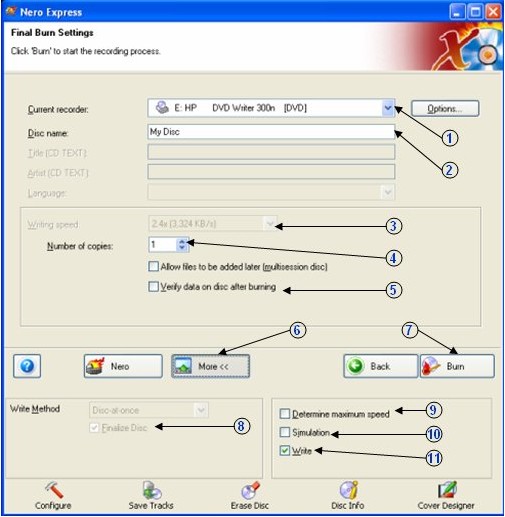
Task: Start recording with the Burn button
Action: click(x=457, y=366)
